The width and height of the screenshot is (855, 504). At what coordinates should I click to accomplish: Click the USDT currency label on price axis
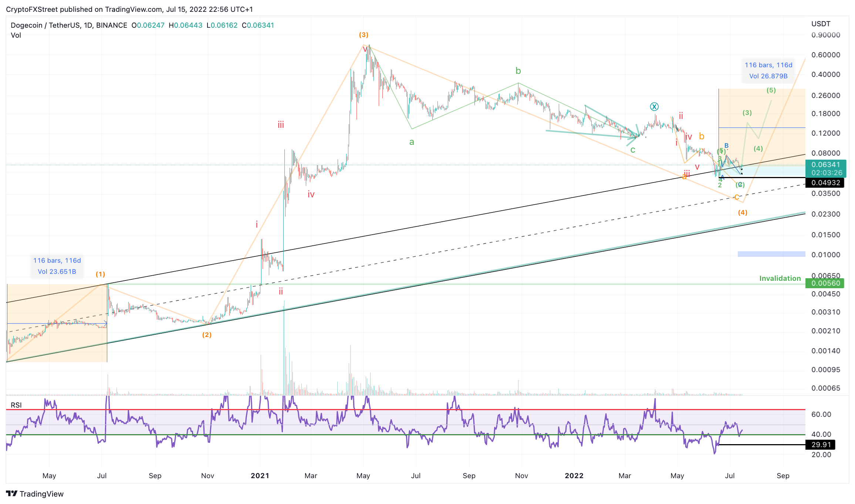821,24
